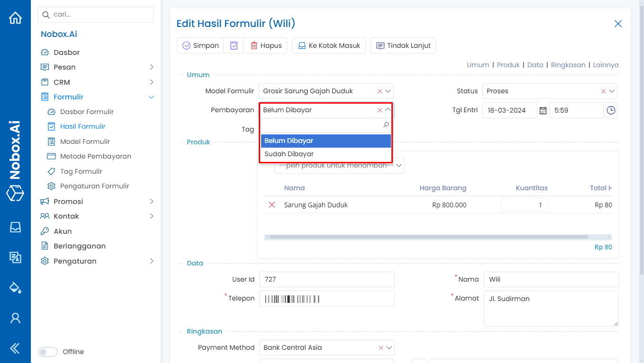Open the home icon in blue rail
Image resolution: width=644 pixels, height=363 pixels.
16,17
